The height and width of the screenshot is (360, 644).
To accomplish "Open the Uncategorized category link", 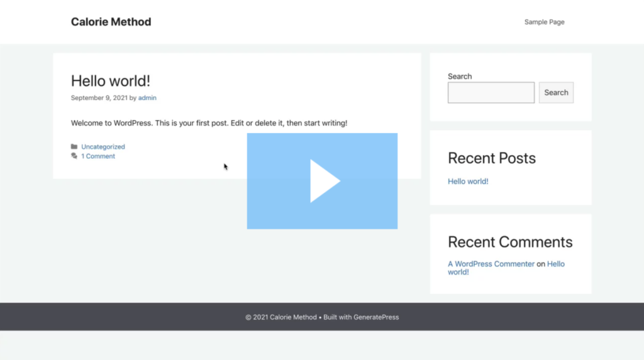I will click(103, 146).
